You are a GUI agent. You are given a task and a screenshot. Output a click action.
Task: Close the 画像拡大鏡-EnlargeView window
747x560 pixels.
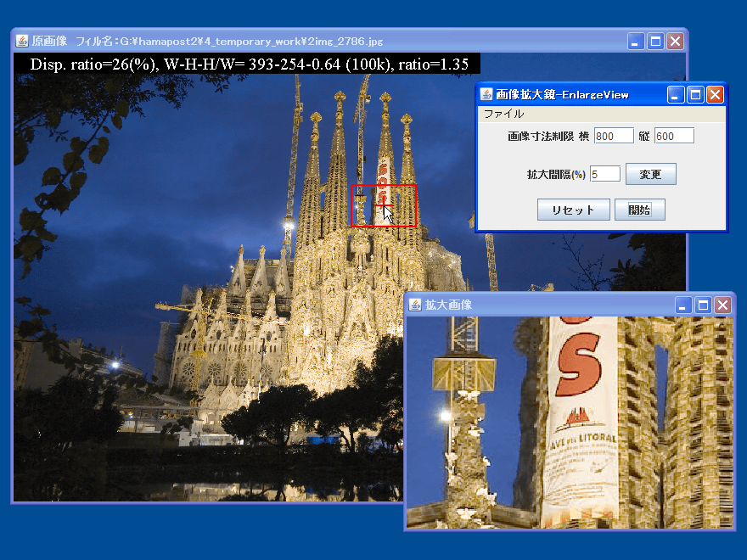(715, 95)
